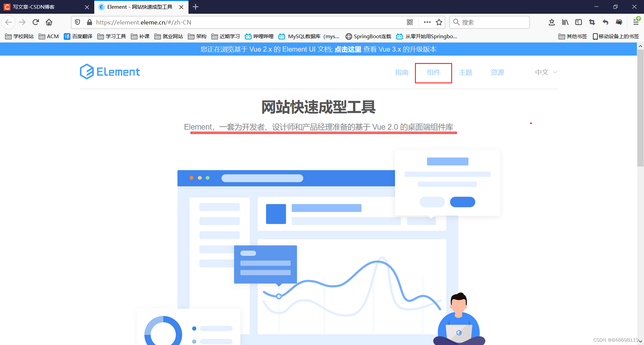Viewport: 644px width, 345px height.
Task: Open page actions three-dots menu
Action: coord(427,22)
